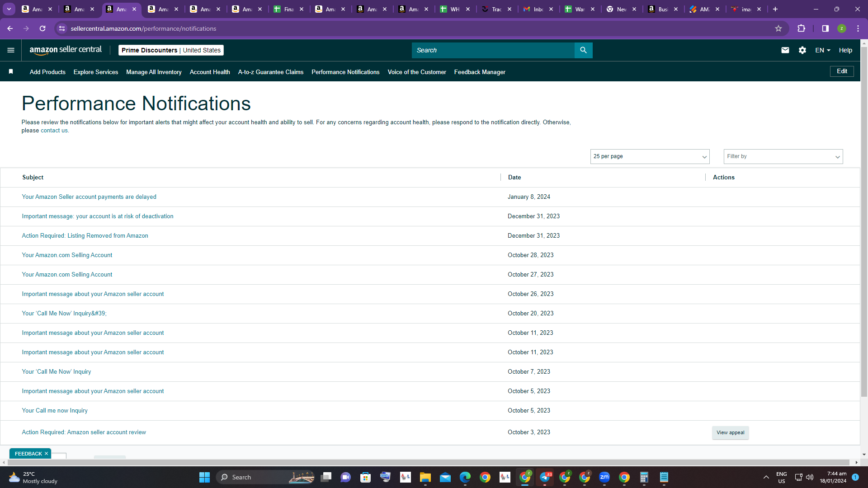Open the taskbar clock and date
The width and height of the screenshot is (868, 488).
pos(833,477)
